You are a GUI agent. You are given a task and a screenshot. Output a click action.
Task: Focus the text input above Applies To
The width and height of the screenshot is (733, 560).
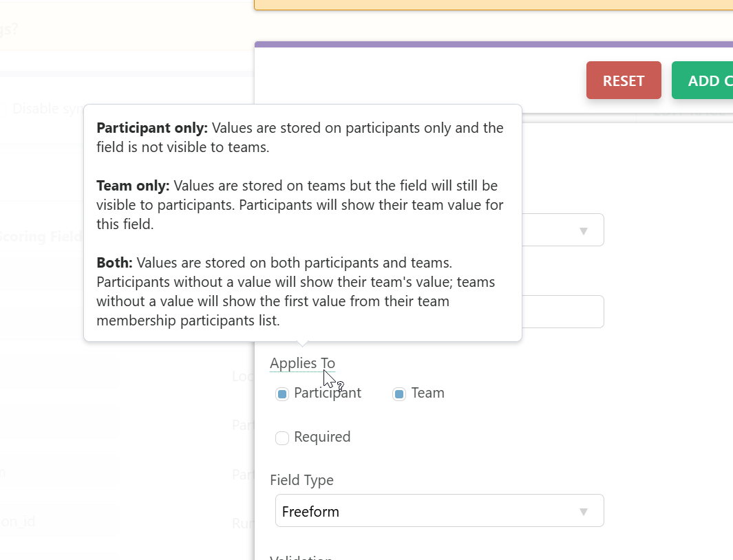click(x=563, y=312)
